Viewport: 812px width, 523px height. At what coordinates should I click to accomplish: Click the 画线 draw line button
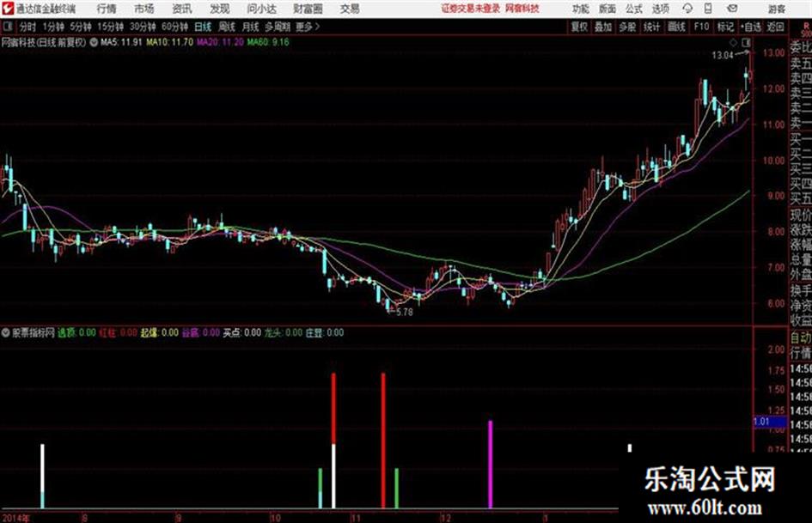click(x=676, y=27)
